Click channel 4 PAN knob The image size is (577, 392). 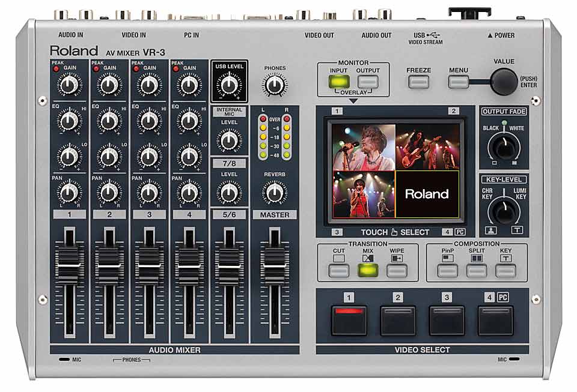(189, 193)
